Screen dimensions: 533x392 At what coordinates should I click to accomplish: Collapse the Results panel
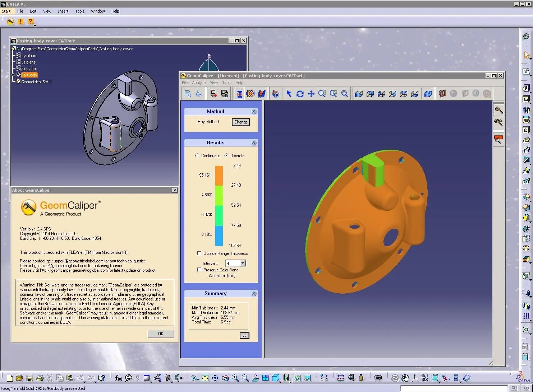click(254, 143)
